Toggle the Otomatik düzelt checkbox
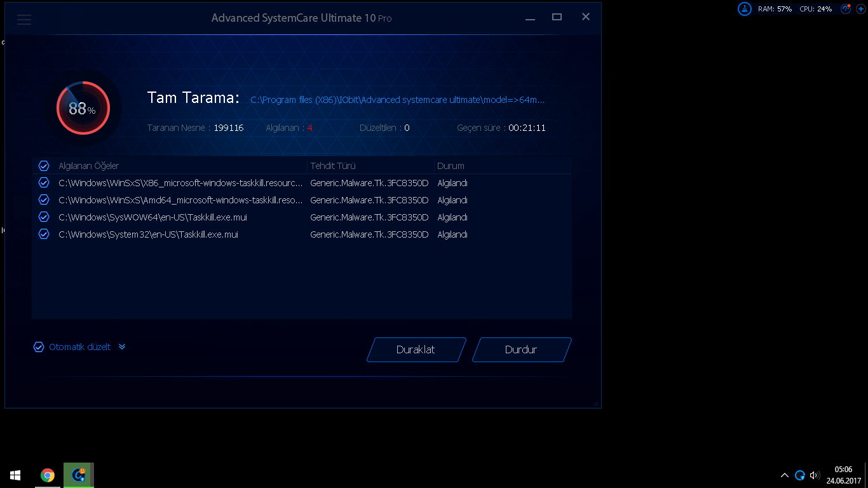The width and height of the screenshot is (868, 488). coord(39,347)
